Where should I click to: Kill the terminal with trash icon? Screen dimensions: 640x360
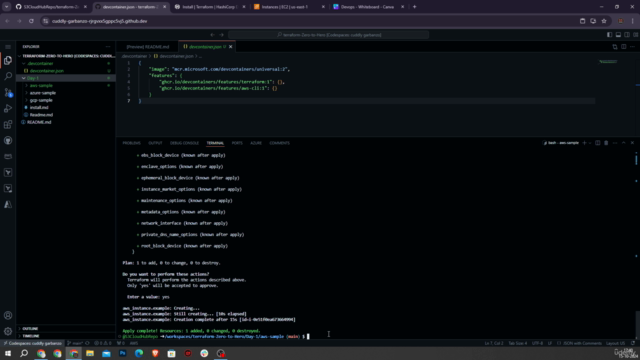606,143
